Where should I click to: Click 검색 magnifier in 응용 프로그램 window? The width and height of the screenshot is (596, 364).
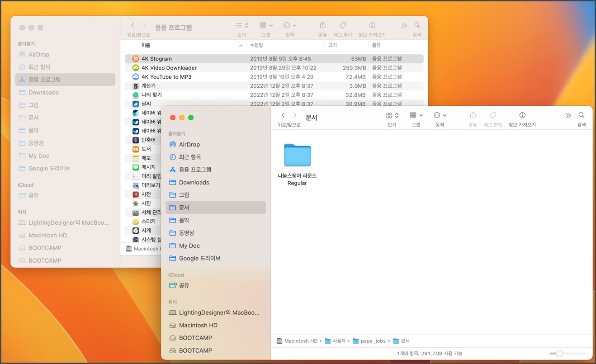point(417,25)
